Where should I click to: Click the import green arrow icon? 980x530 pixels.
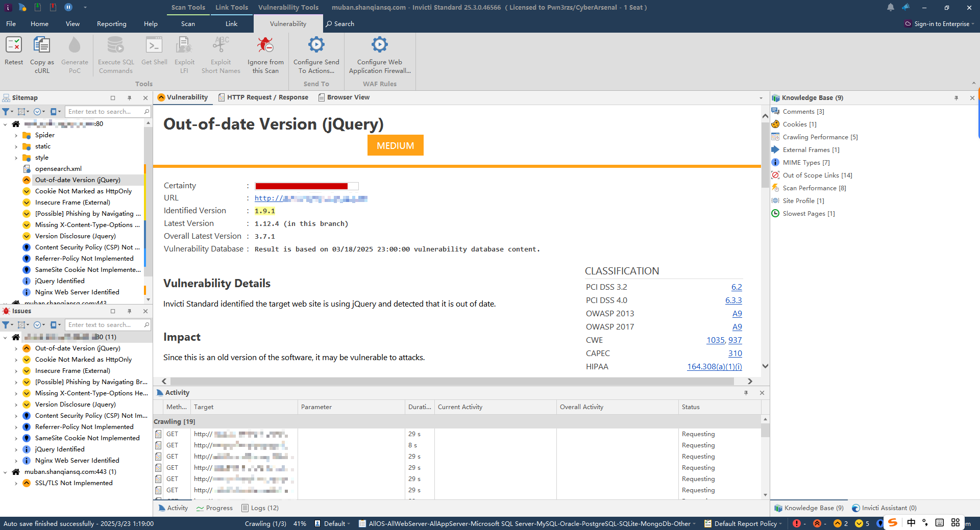coord(38,7)
